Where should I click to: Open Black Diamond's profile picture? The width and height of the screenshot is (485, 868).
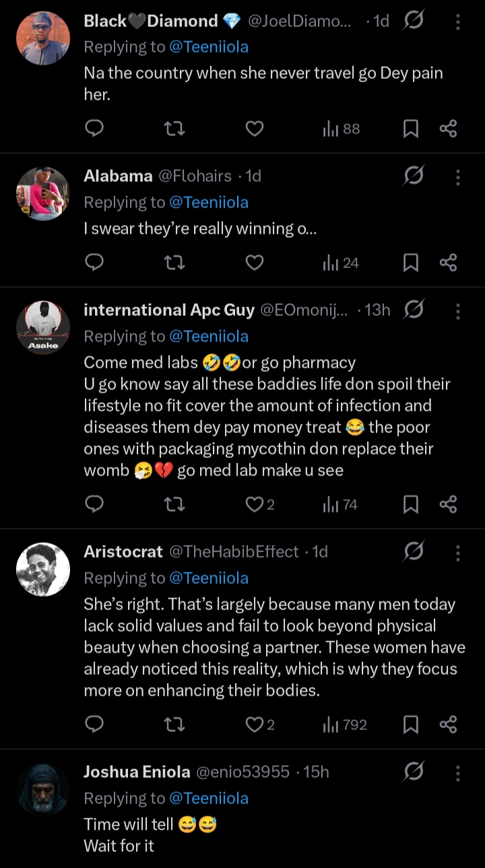coord(43,38)
